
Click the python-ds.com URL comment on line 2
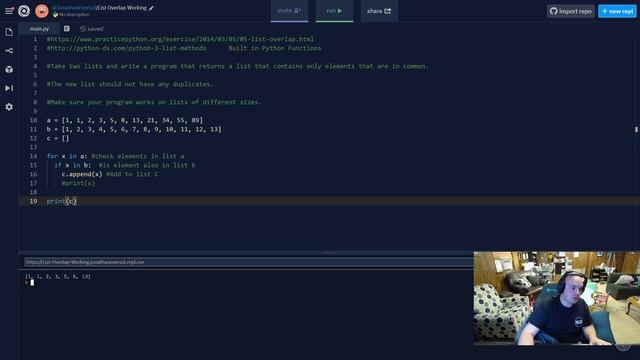(x=127, y=48)
